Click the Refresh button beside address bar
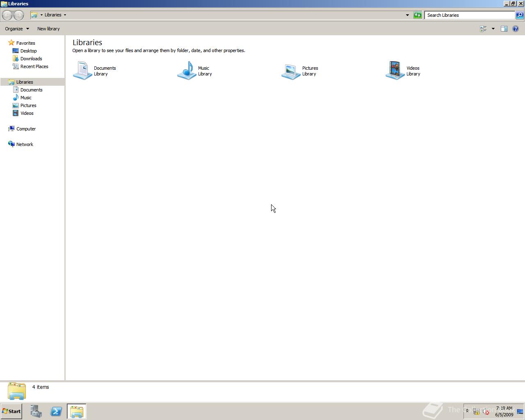525x420 pixels. pos(418,15)
